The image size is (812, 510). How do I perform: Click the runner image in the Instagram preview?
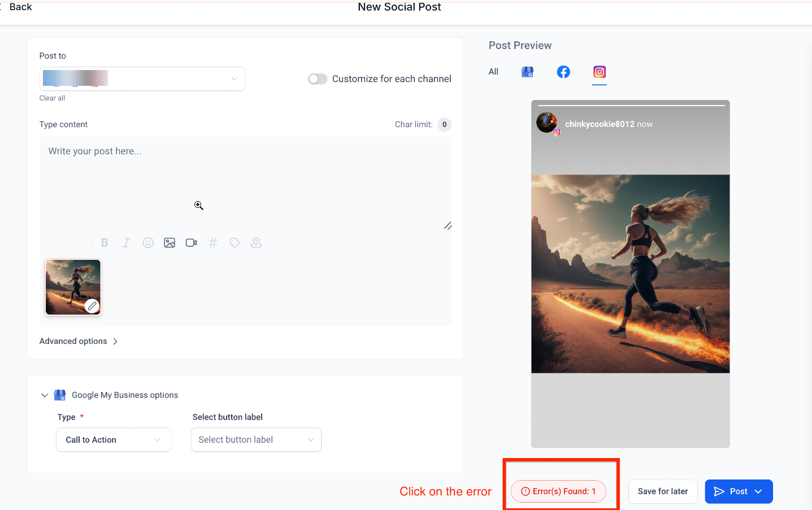coord(631,274)
